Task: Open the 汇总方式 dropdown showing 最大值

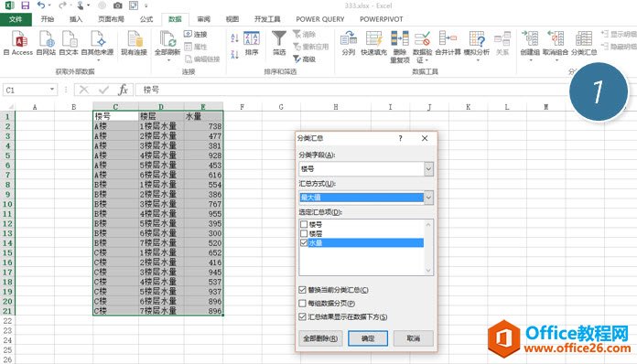Action: click(x=428, y=198)
